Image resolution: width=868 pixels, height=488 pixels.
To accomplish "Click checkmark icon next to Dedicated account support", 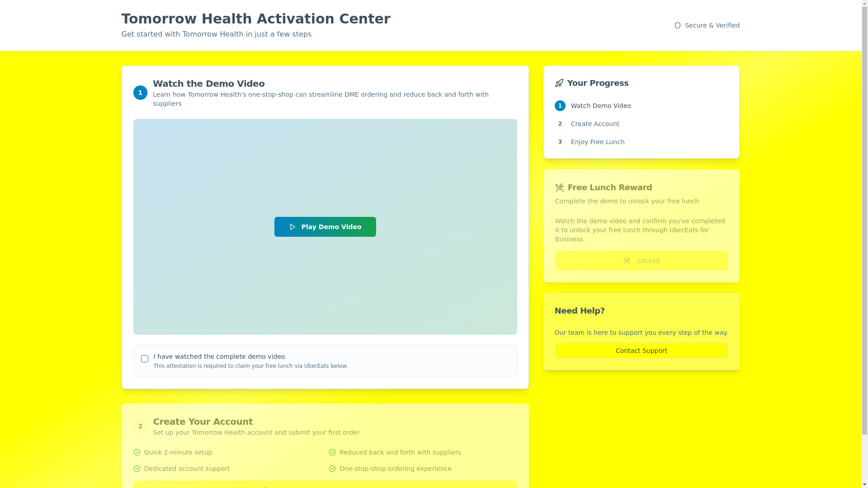I will pyautogui.click(x=137, y=469).
